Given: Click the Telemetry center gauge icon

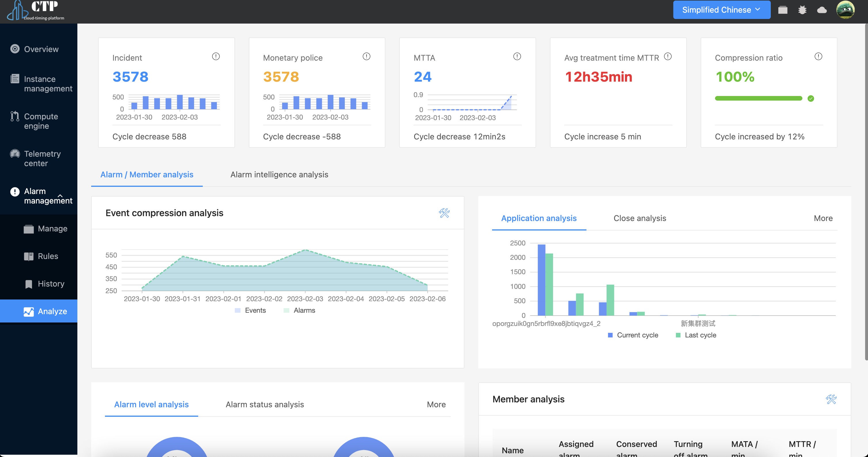Looking at the screenshot, I should click(15, 153).
